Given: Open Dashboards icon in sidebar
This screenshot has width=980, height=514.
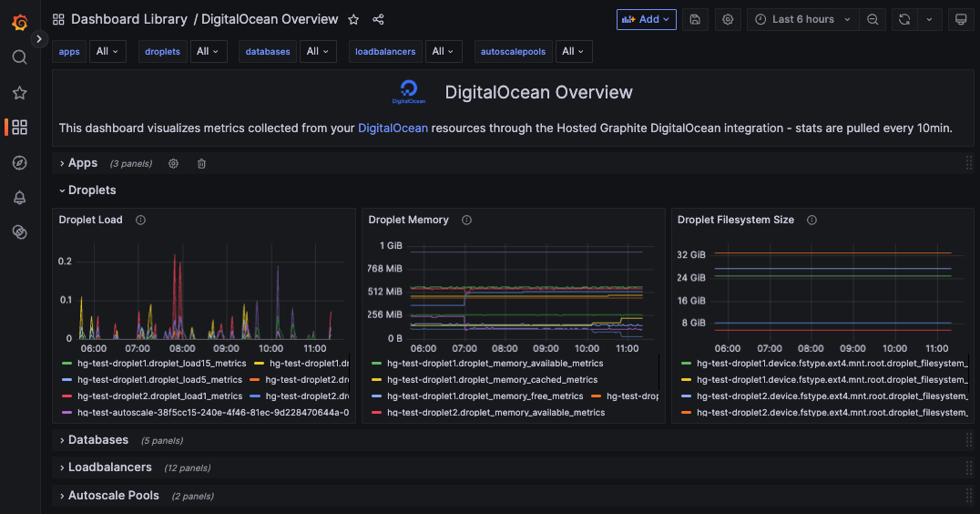Looking at the screenshot, I should click(x=20, y=128).
